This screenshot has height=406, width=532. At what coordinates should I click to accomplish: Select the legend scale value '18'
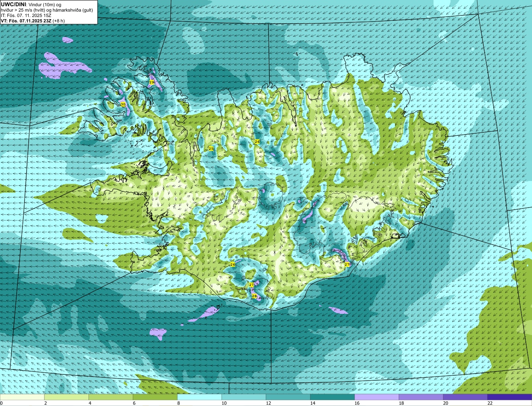click(401, 403)
